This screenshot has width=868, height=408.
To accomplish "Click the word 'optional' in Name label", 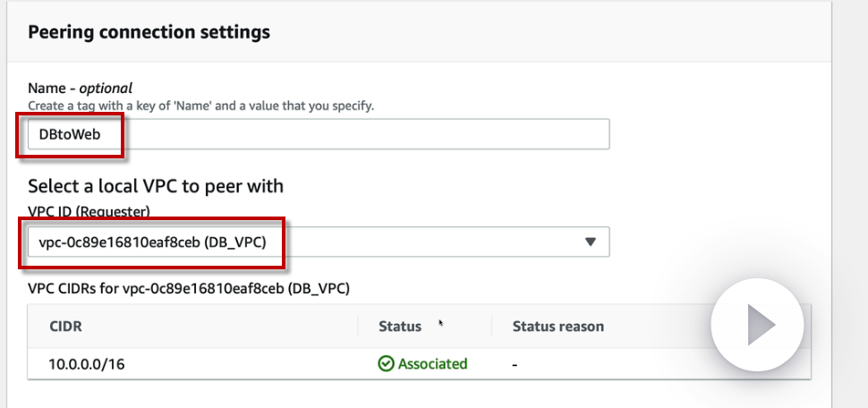I will pyautogui.click(x=106, y=88).
